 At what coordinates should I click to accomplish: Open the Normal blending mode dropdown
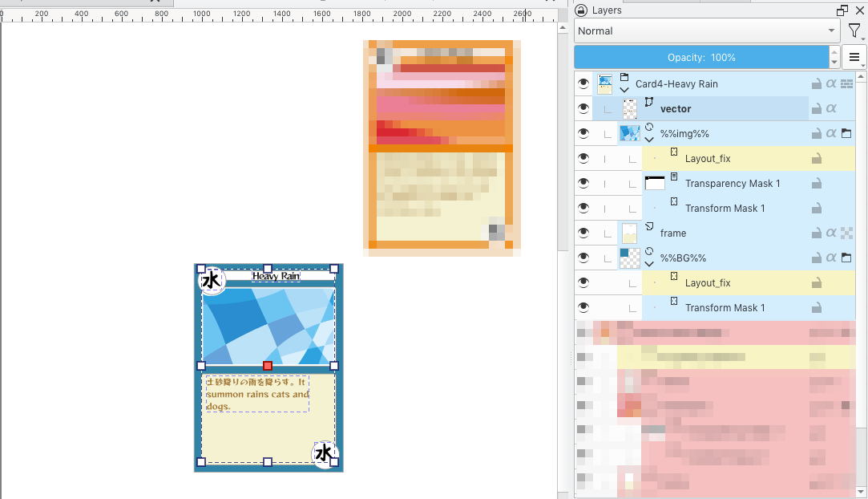click(x=707, y=31)
